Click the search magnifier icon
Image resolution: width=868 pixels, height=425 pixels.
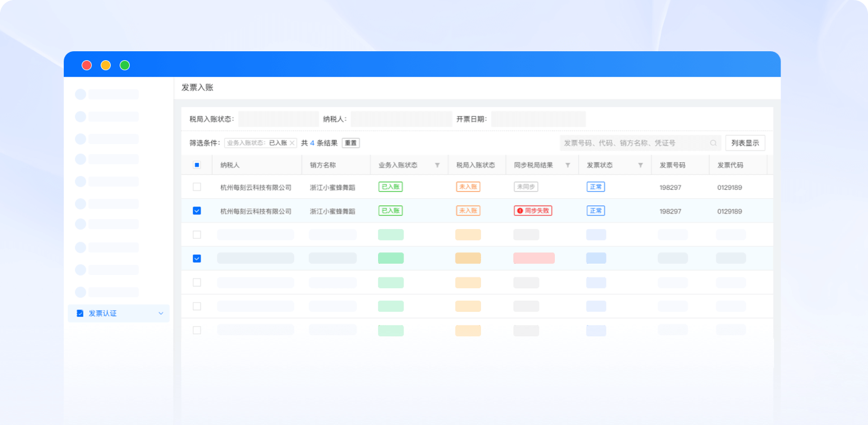[713, 143]
